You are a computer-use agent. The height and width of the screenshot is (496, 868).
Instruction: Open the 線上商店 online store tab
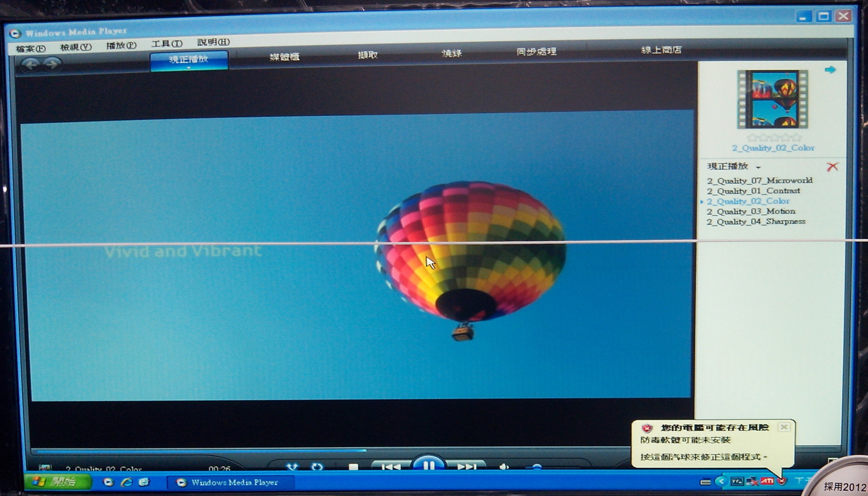[661, 50]
